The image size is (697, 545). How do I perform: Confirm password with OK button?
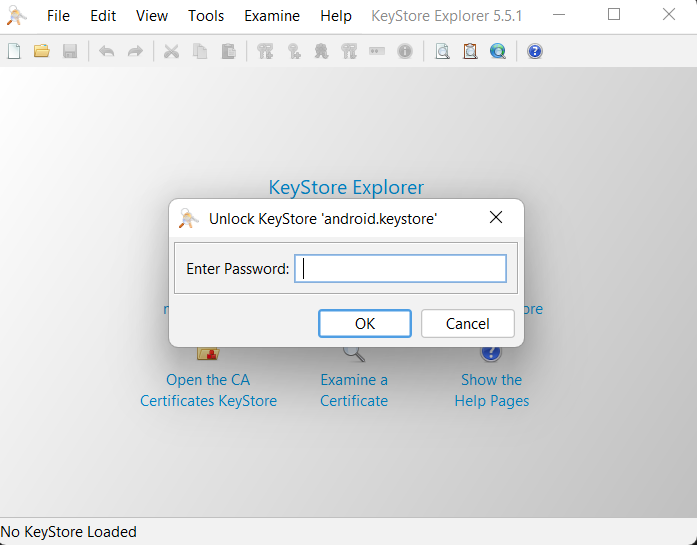pyautogui.click(x=365, y=324)
